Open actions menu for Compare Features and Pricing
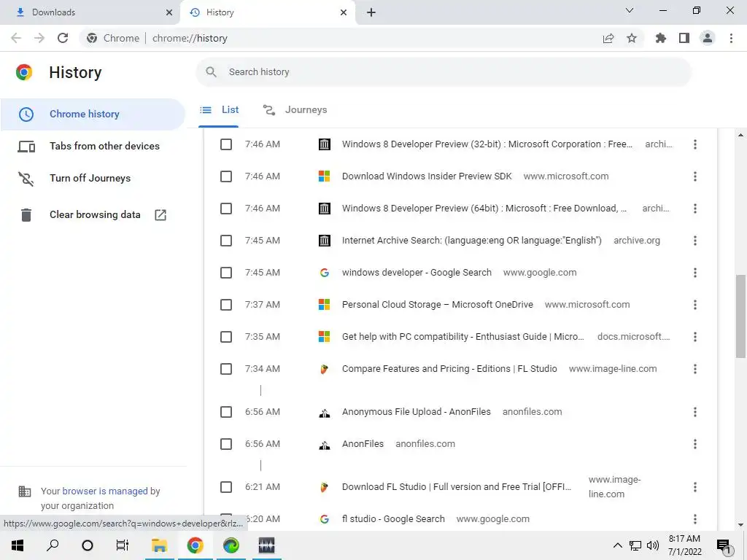The width and height of the screenshot is (747, 560). 695,369
